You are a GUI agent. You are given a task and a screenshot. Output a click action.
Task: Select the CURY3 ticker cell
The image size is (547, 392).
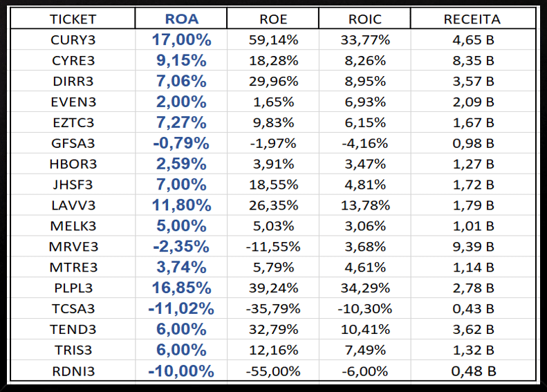pos(73,39)
